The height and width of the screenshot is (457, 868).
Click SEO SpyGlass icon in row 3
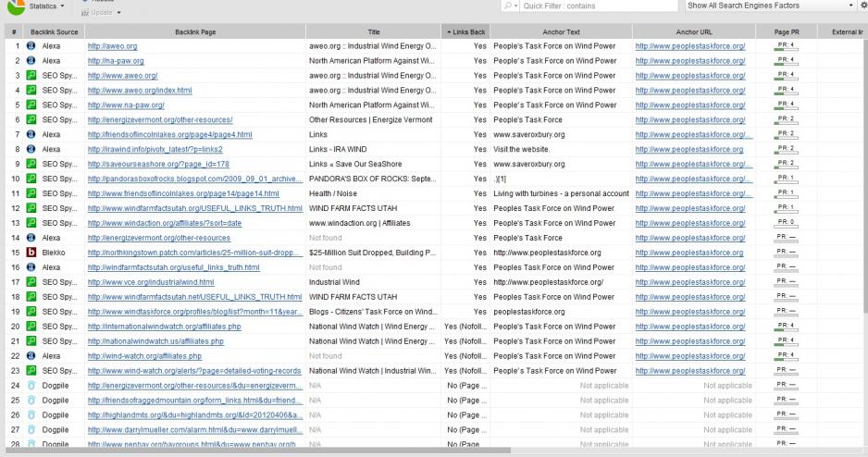click(31, 75)
